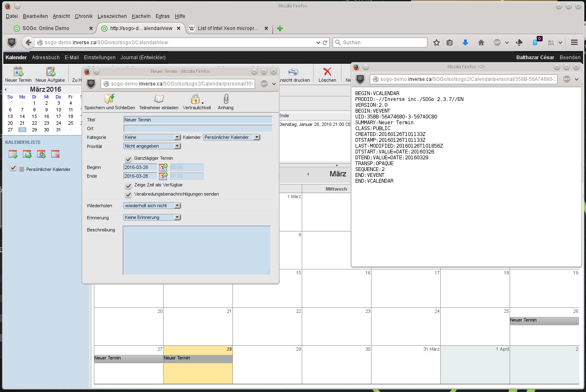
Task: Click the Anhang paperclip icon
Action: [x=226, y=99]
